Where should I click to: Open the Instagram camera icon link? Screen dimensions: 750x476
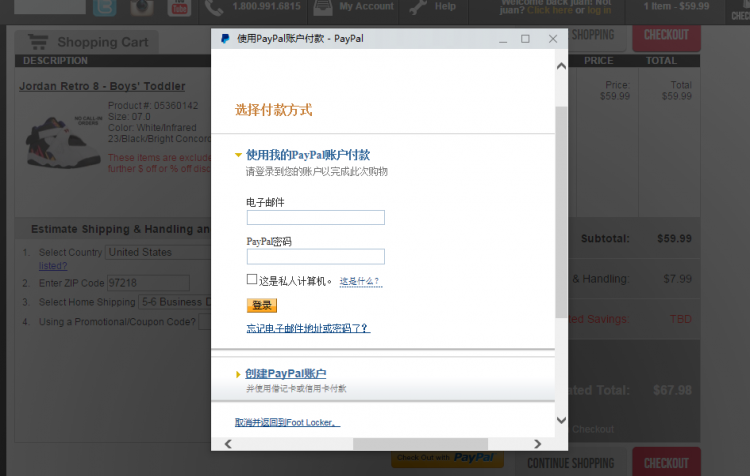click(142, 8)
